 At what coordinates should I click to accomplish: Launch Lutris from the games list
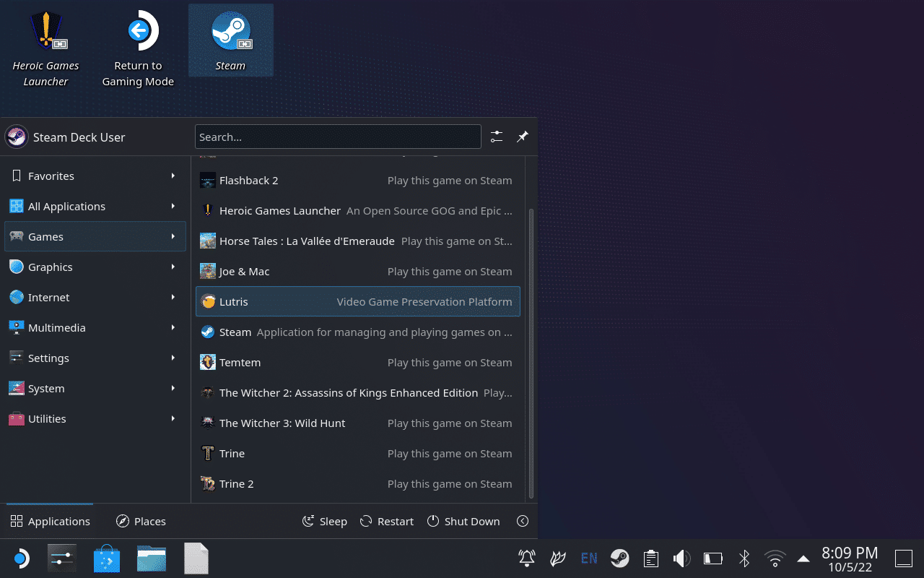coord(358,301)
